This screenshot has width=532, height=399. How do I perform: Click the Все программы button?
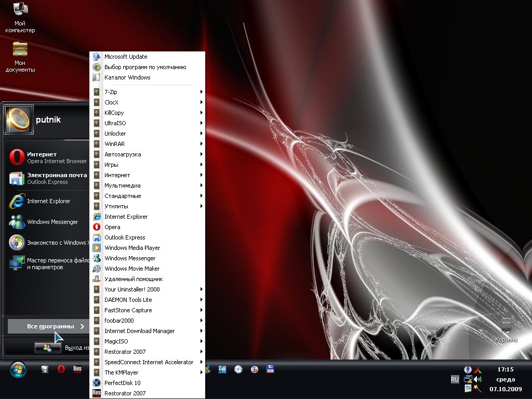click(48, 326)
